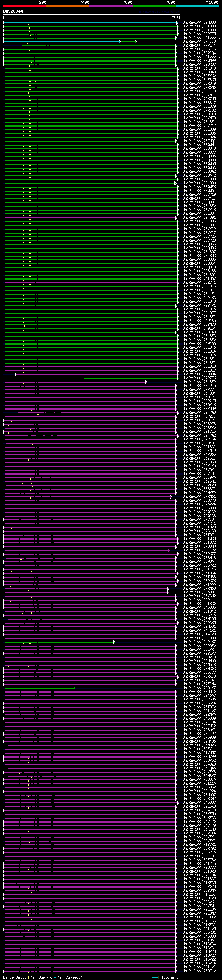Select label UniRef100_O49167
This screenshot has height=980, width=222.
(x=199, y=642)
